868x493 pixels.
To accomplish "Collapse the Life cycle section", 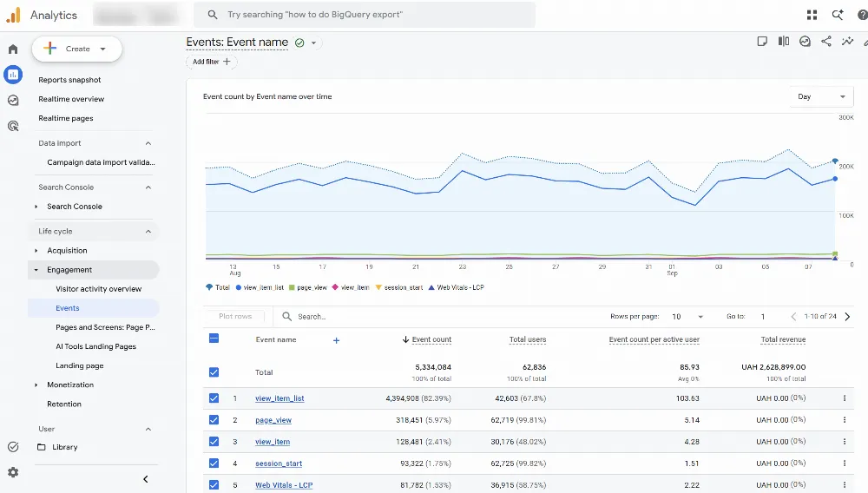I will (148, 231).
